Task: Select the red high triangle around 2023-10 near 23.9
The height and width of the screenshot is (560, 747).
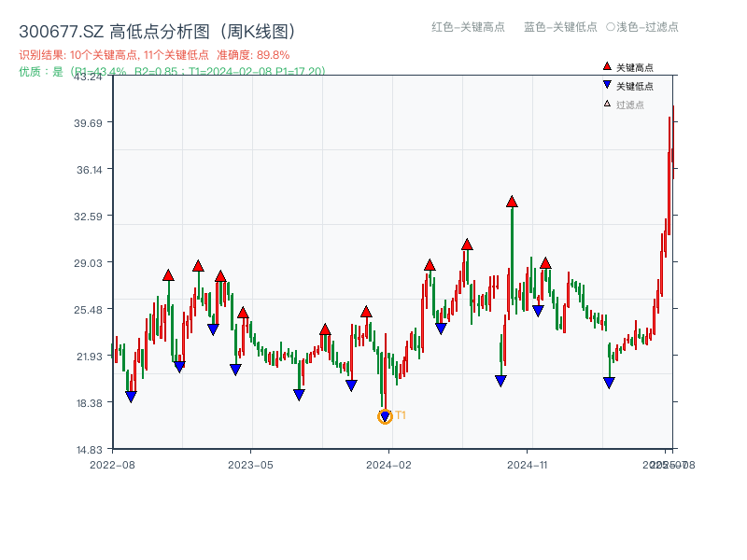Action: (325, 329)
